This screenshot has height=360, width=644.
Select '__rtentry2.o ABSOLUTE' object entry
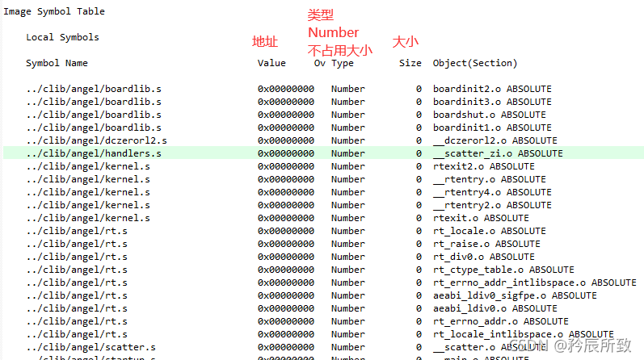click(x=492, y=205)
